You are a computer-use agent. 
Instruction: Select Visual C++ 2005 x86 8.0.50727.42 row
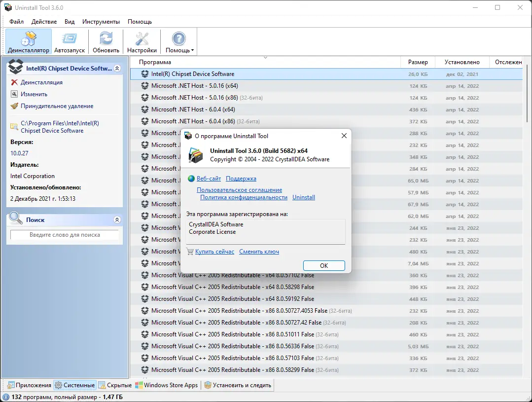[x=326, y=323]
